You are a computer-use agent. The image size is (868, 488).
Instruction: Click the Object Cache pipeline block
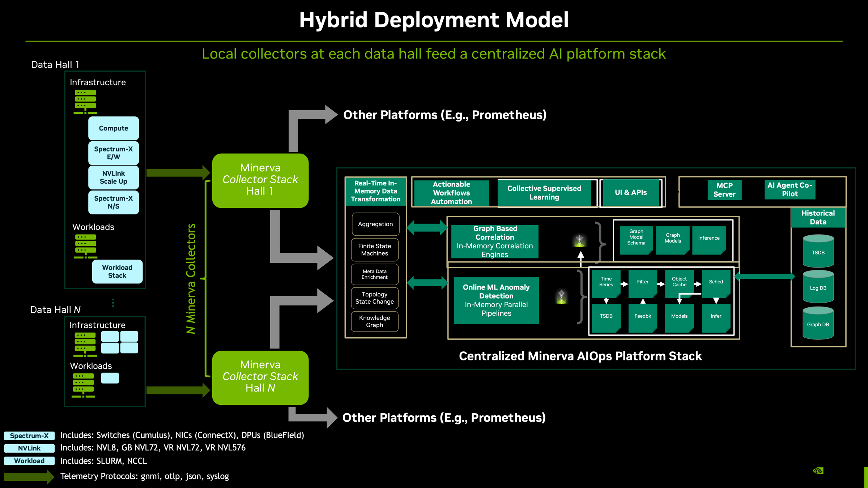click(x=679, y=284)
